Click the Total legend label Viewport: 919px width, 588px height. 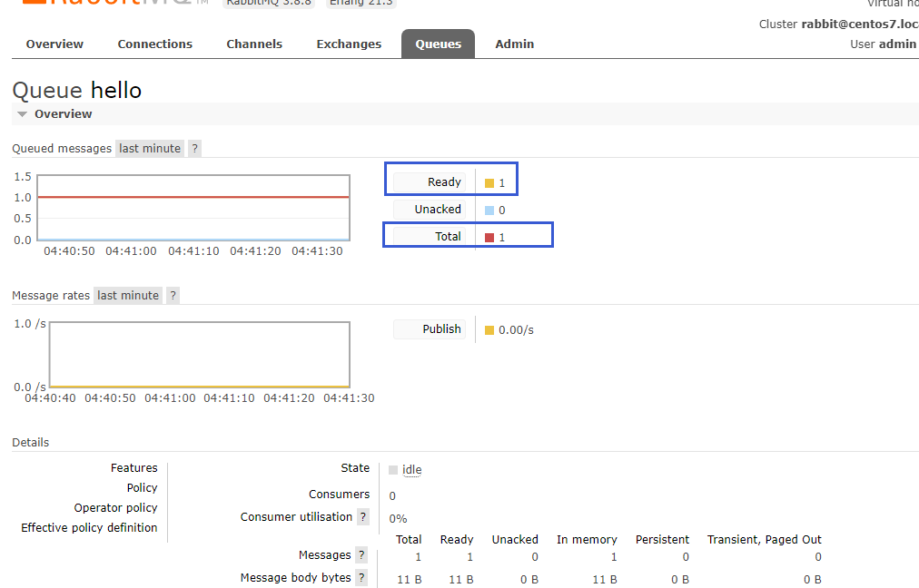pos(430,237)
